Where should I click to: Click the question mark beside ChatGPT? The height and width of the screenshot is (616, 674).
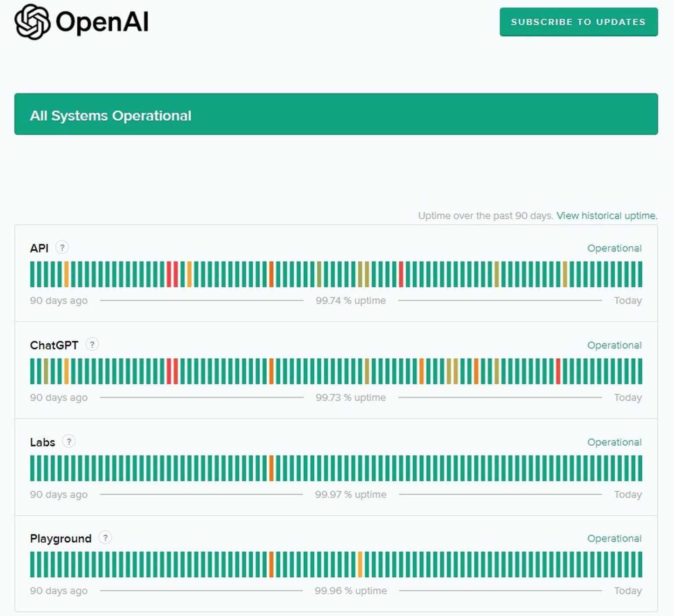coord(92,345)
